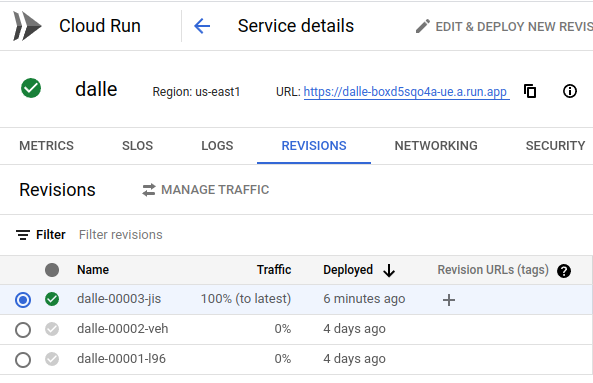Click the Manage Traffic arrows icon
The width and height of the screenshot is (593, 383).
tap(149, 190)
